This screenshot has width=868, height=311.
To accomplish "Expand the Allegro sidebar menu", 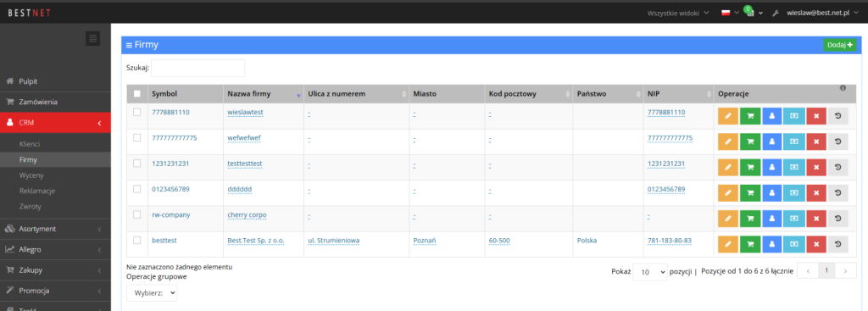I will tap(55, 250).
